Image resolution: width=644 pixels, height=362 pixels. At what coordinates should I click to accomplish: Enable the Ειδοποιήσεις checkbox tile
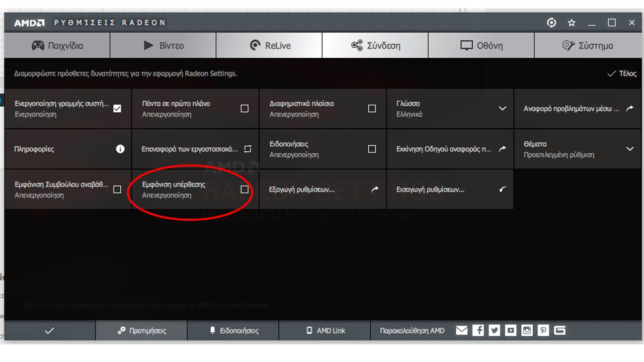click(x=372, y=149)
